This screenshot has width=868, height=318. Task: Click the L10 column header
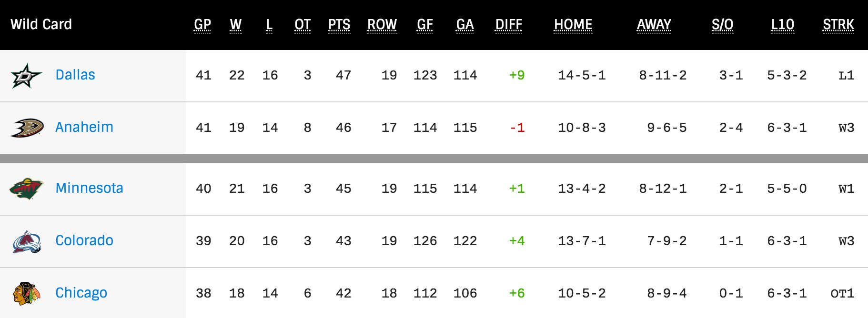click(x=782, y=24)
